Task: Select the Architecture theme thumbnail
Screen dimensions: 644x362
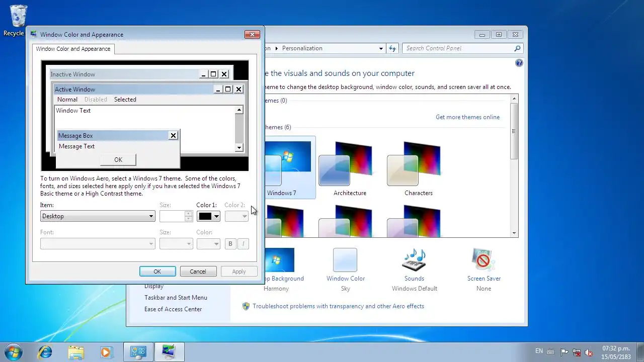Action: click(x=350, y=168)
